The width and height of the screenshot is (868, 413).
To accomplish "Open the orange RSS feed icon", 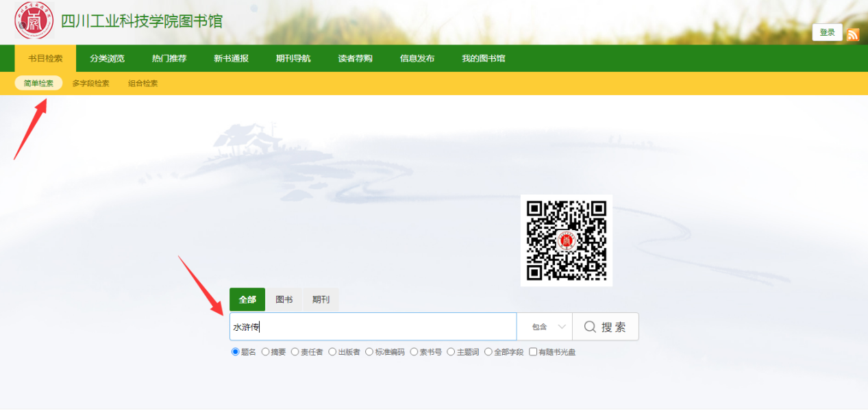I will [853, 34].
